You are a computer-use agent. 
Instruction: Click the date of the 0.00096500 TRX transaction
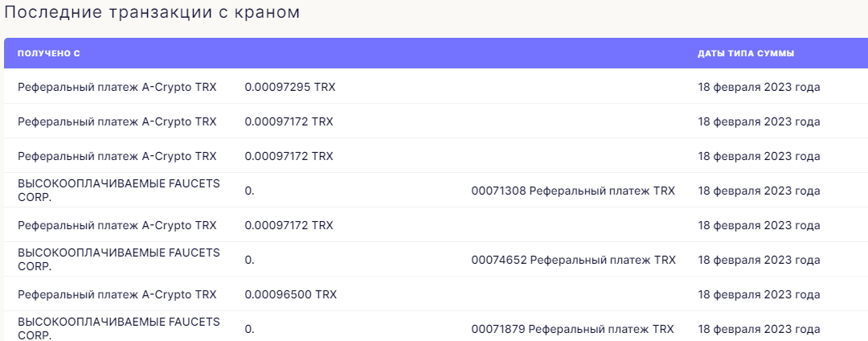tap(759, 294)
